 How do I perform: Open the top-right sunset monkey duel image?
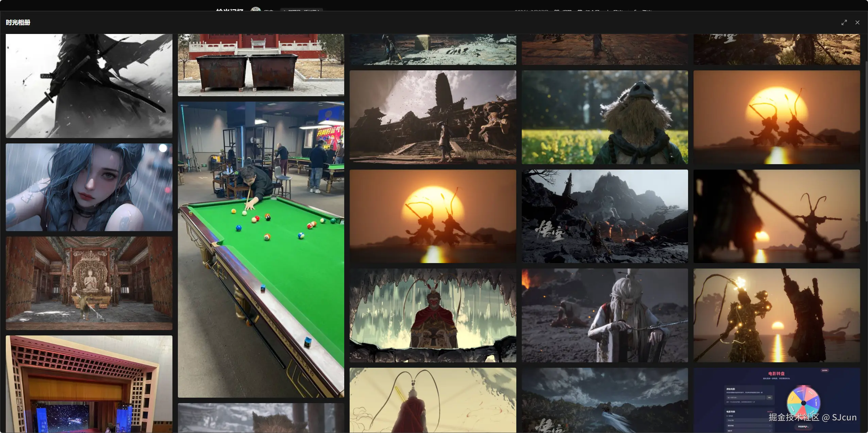pos(777,117)
